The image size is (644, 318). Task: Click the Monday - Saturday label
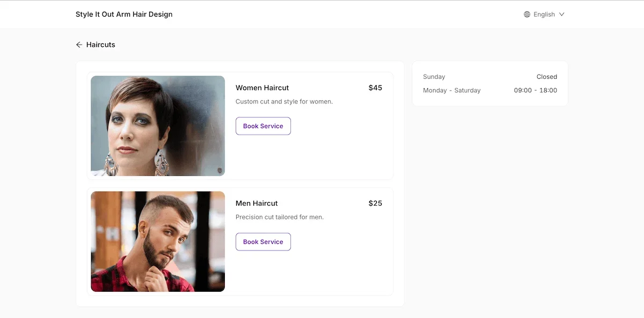[452, 91]
